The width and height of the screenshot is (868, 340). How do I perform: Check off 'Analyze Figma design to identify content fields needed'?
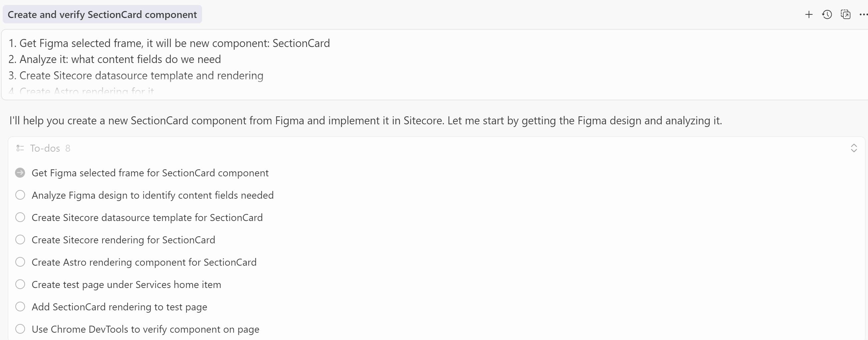(20, 195)
